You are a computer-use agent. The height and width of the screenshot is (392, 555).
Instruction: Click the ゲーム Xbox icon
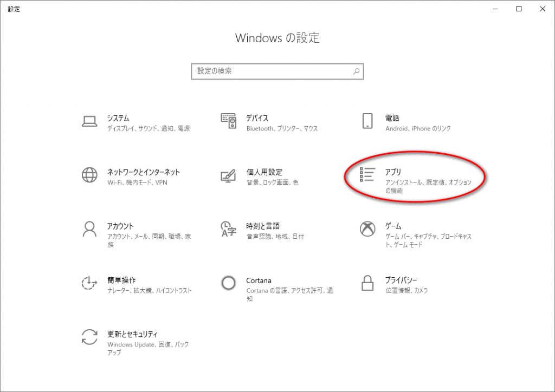pyautogui.click(x=367, y=229)
